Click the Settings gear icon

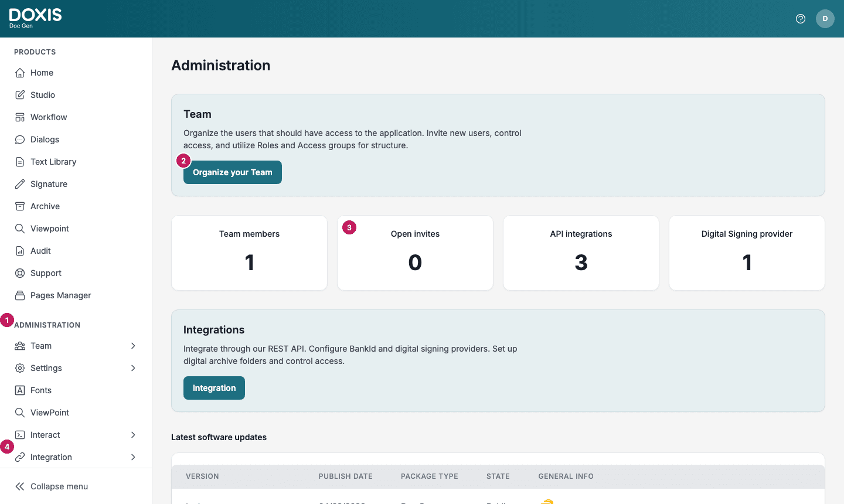click(x=20, y=368)
